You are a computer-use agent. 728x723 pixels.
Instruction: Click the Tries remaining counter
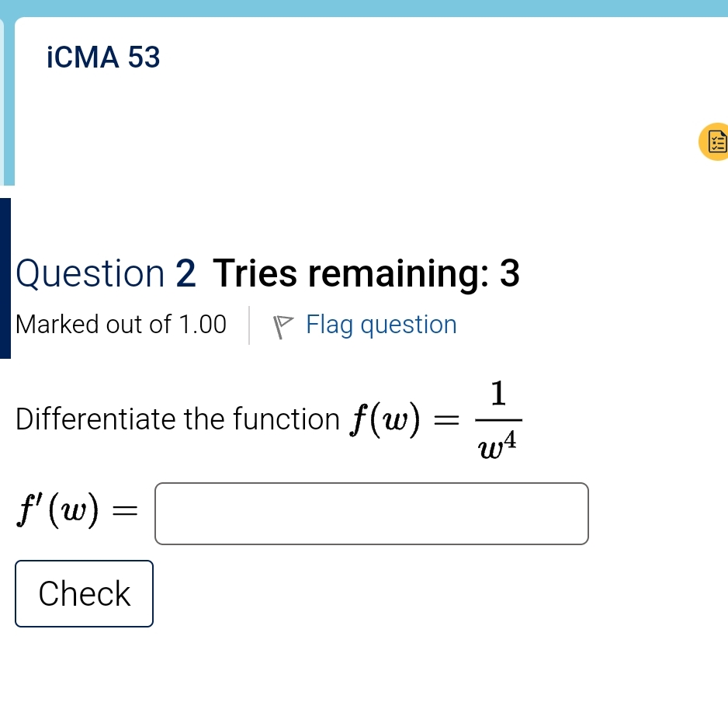point(368,273)
